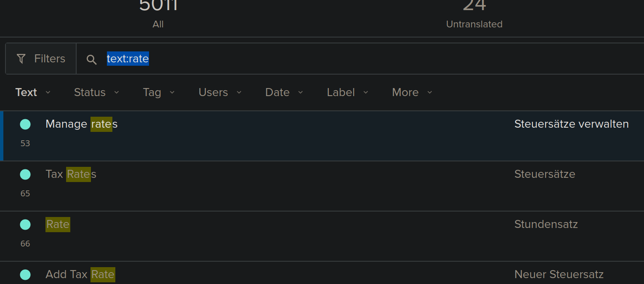Select the Tag filter menu
Screen dimensions: 644x284
click(x=158, y=92)
